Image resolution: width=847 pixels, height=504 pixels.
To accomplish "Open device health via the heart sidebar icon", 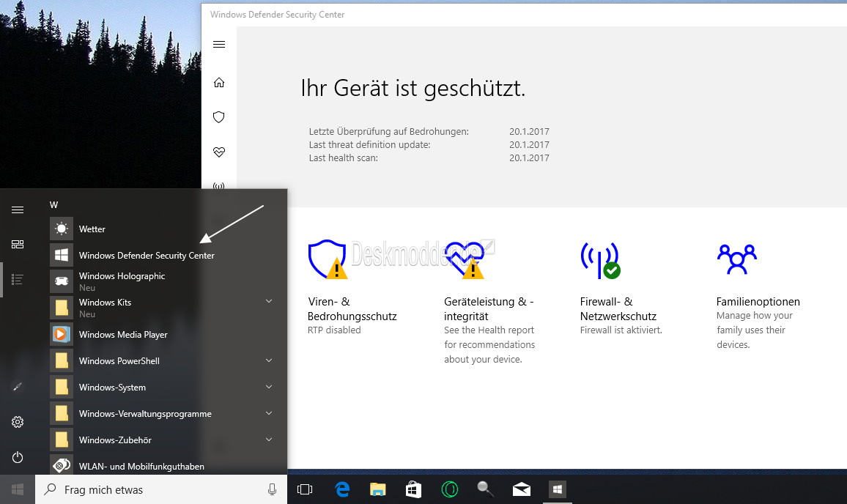I will point(219,152).
